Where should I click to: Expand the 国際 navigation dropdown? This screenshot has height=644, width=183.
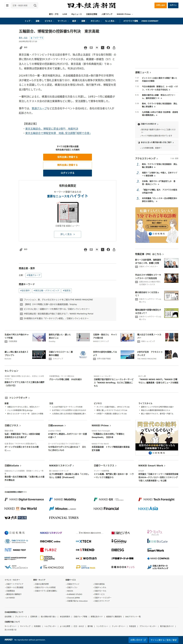[84, 21]
